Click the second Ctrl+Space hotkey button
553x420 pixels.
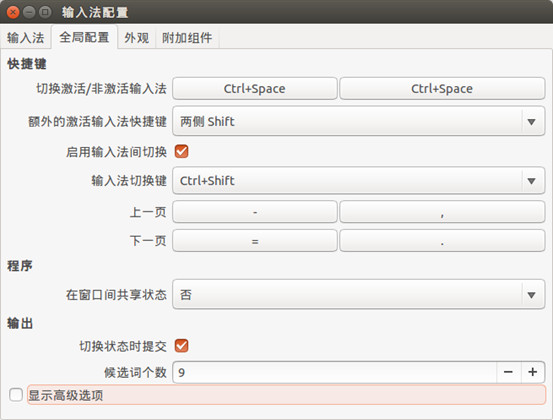[x=442, y=89]
